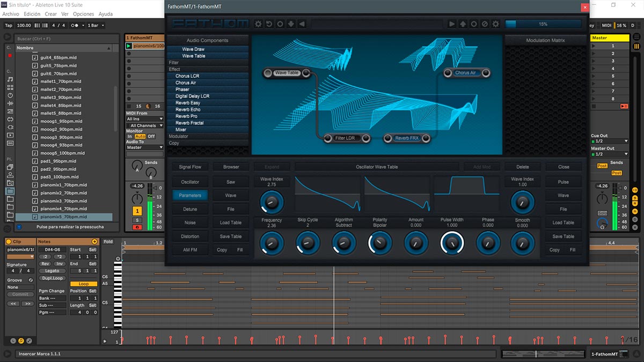Click the Fathom 15% volume bar

click(543, 24)
